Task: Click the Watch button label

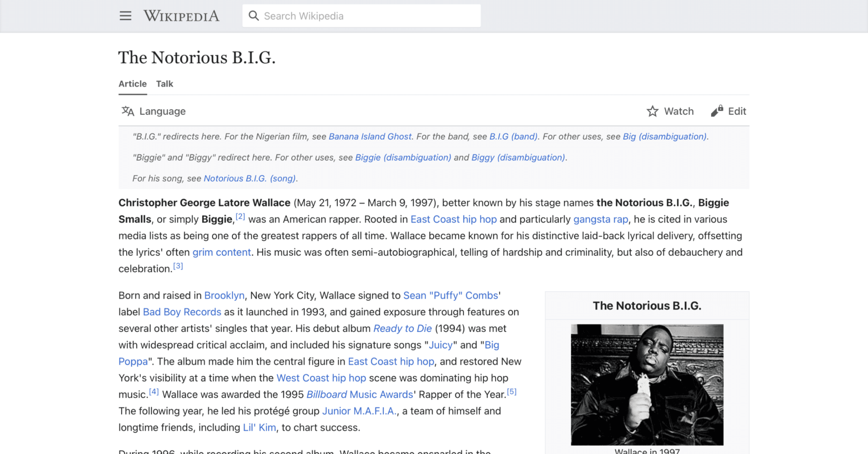Action: click(x=679, y=111)
